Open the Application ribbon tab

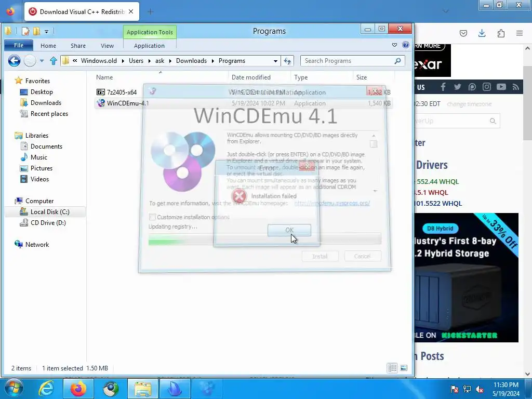(x=149, y=46)
